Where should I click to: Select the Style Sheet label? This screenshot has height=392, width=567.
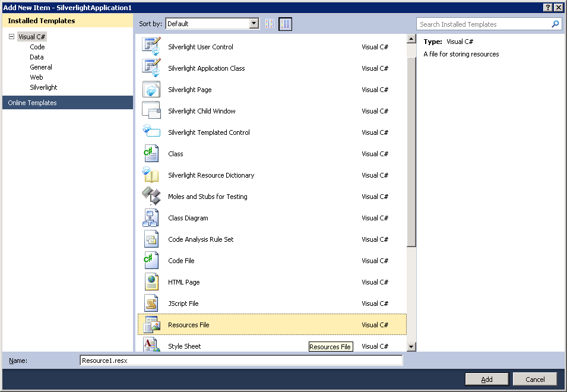click(x=185, y=346)
